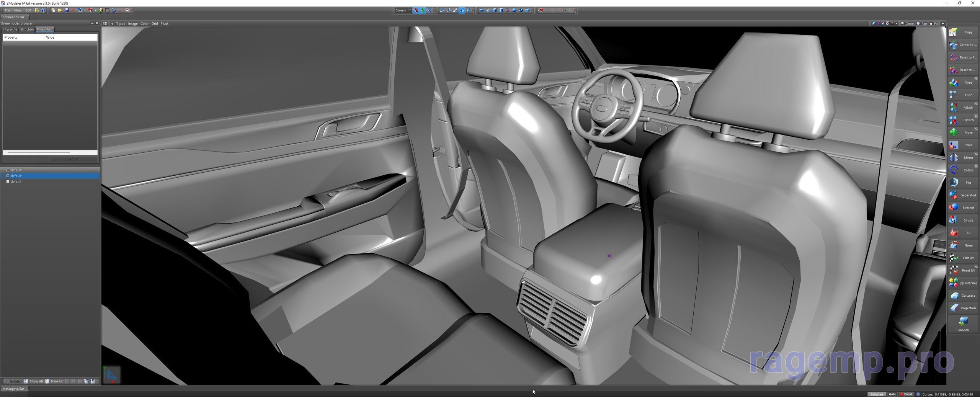Viewport: 980px width, 397px height.
Task: Select the Cylinder primitive icon
Action: (501, 10)
